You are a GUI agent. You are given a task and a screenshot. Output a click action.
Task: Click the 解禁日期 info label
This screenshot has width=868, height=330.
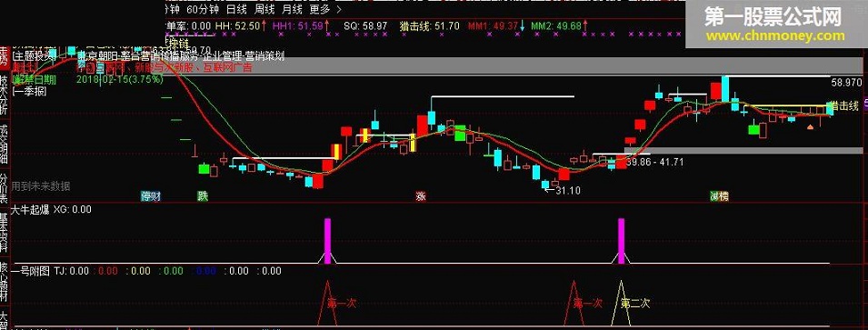click(35, 79)
